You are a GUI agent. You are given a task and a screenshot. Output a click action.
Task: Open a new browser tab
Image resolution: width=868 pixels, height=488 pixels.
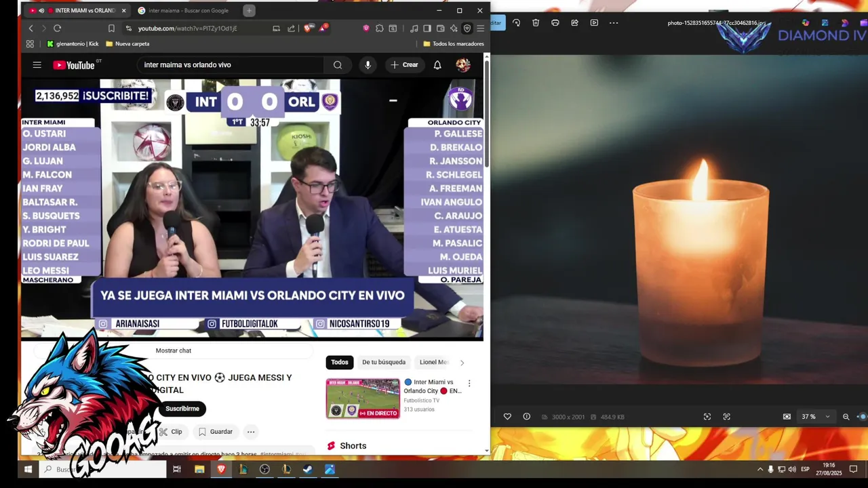(x=249, y=11)
